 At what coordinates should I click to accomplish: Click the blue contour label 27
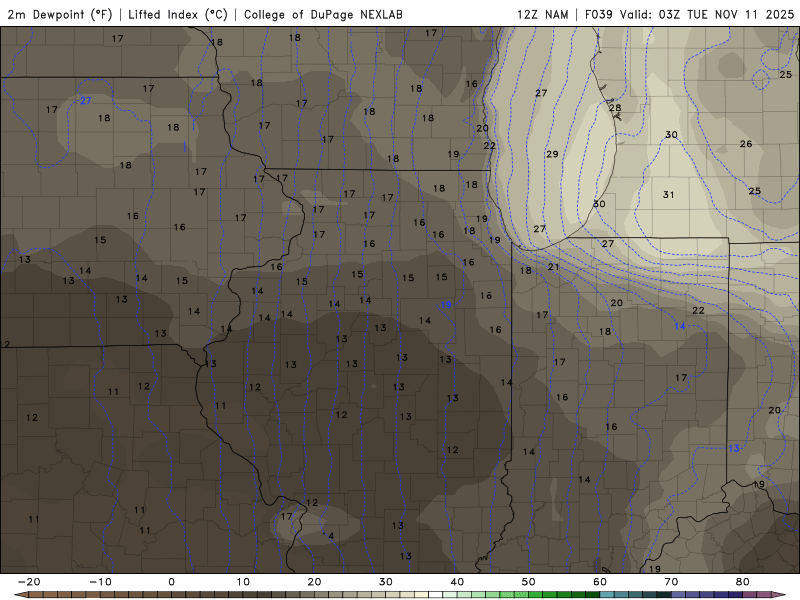(x=86, y=101)
